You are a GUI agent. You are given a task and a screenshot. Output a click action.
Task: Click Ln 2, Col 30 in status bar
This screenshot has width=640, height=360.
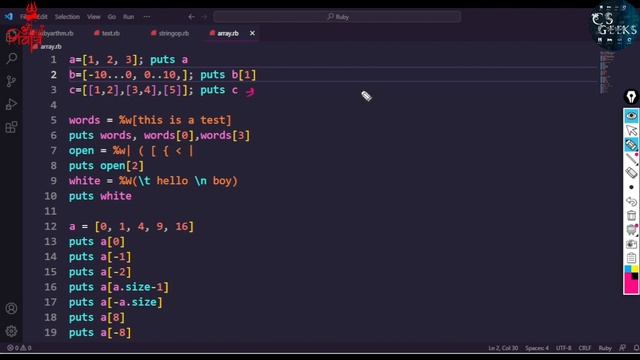point(503,348)
